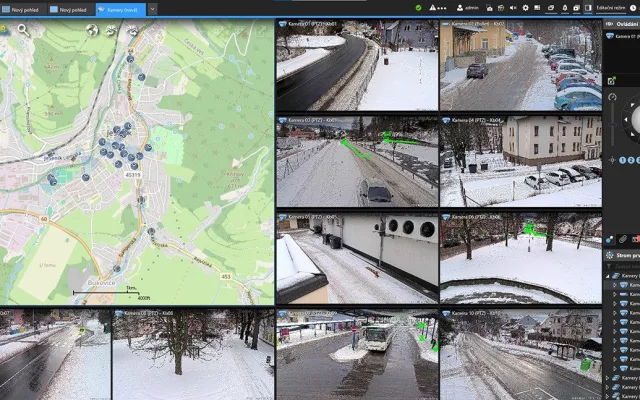Click the PTZ up-left direction arrow
The height and width of the screenshot is (400, 640).
633,105
